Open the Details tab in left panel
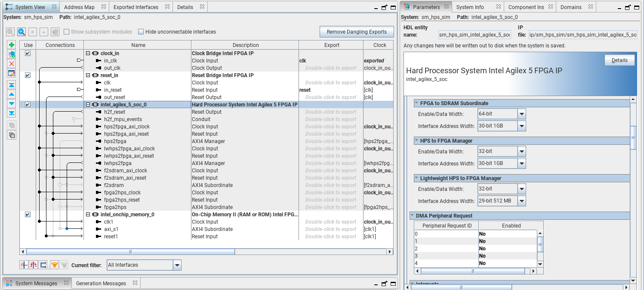The image size is (644, 290). [185, 7]
